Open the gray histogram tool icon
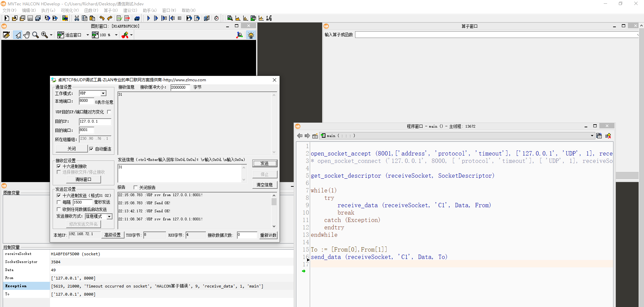The width and height of the screenshot is (644, 307). (238, 18)
